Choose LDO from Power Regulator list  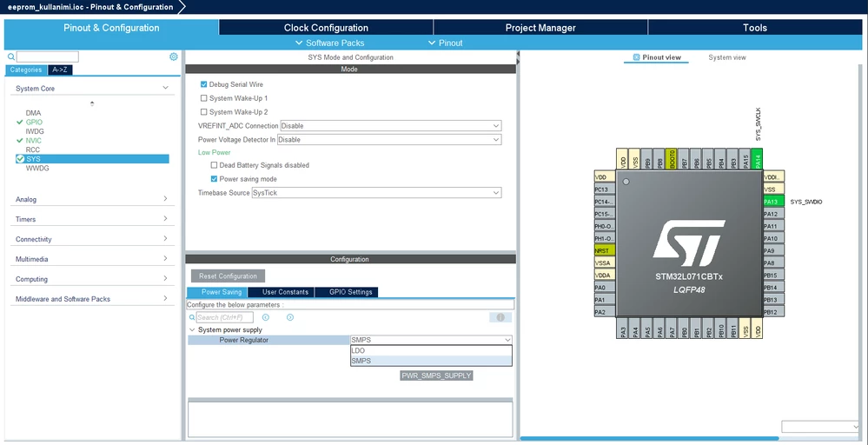(431, 350)
